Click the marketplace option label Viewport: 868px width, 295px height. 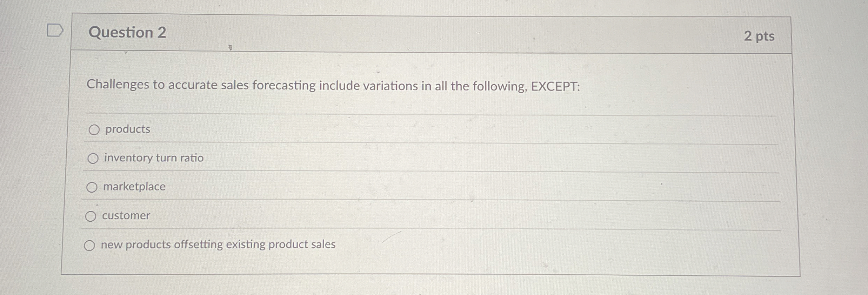click(134, 187)
